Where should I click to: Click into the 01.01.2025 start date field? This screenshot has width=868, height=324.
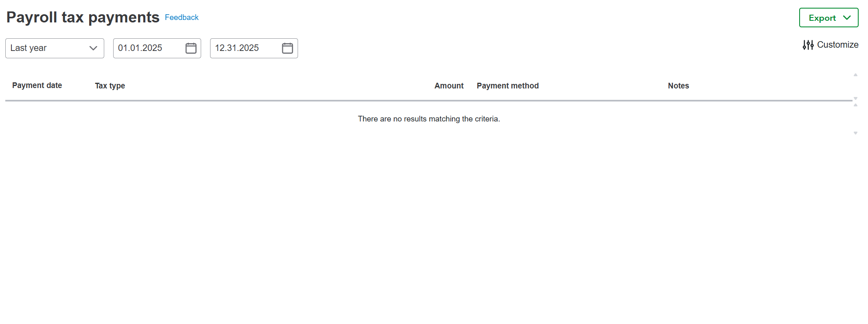point(147,48)
